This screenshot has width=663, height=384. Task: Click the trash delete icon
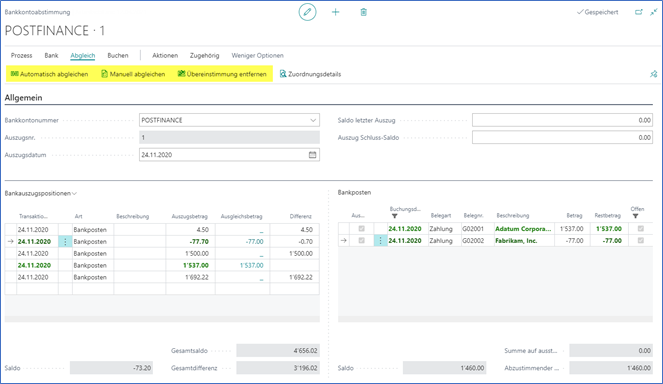coord(363,12)
